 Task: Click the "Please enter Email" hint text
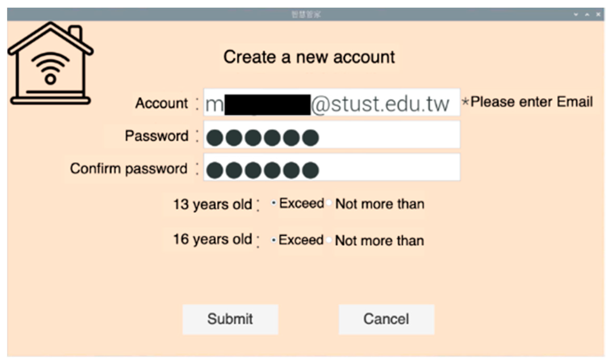coord(531,102)
